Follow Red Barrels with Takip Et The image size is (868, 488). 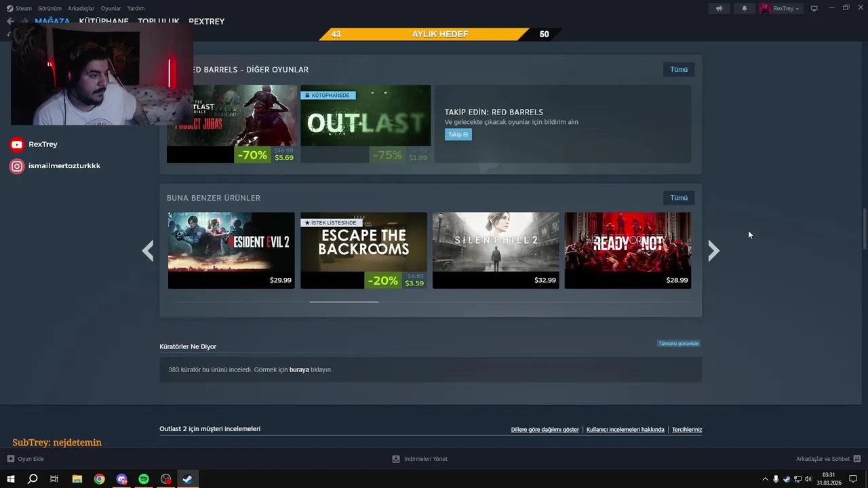click(x=458, y=134)
